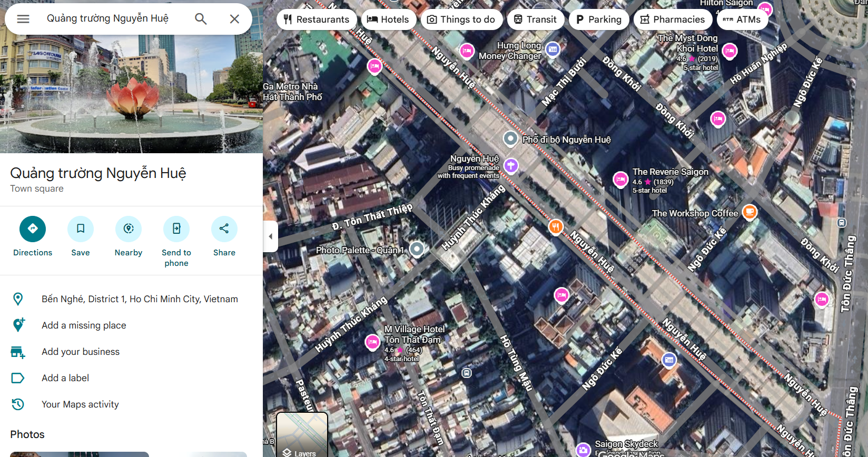Click the Add a label tag icon
The height and width of the screenshot is (457, 868).
[x=18, y=378]
